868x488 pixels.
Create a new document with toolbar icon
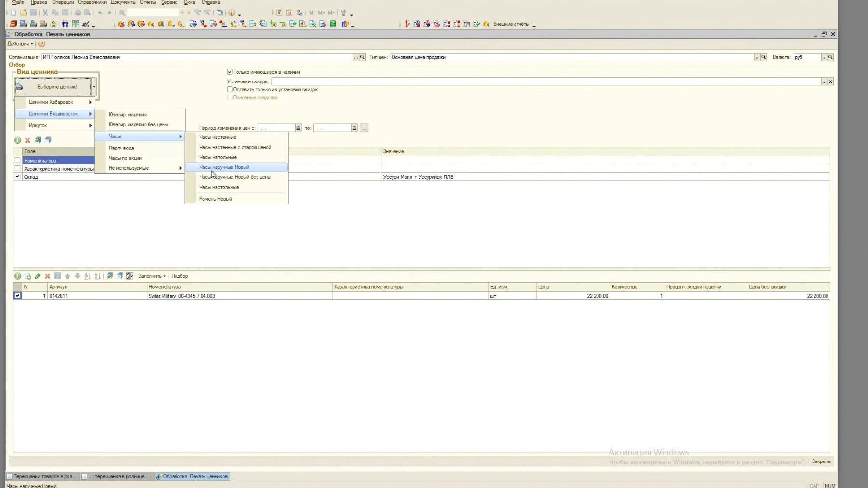[x=14, y=13]
